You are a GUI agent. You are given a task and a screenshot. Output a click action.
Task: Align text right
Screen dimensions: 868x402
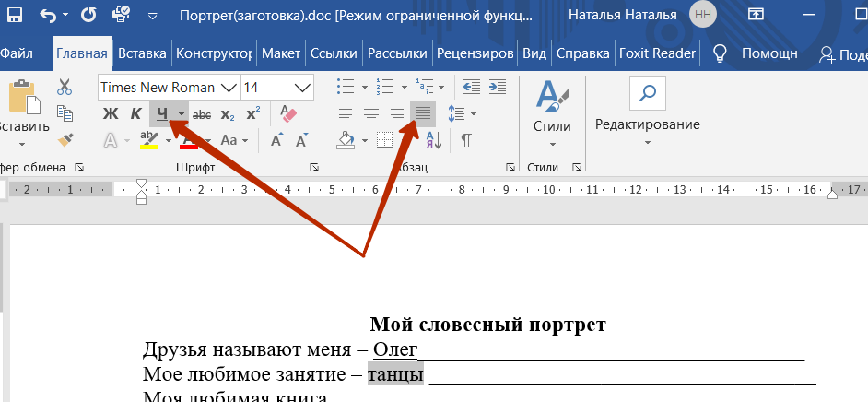tap(397, 113)
